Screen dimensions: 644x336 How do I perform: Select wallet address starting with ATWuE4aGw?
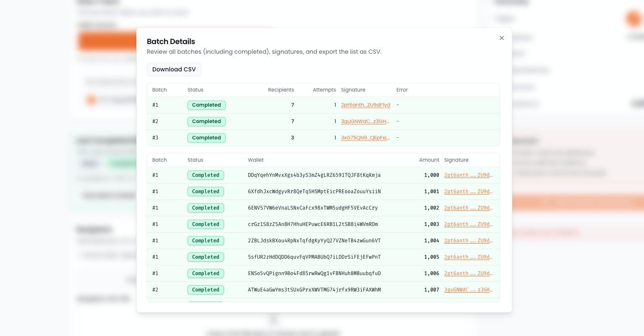pyautogui.click(x=314, y=290)
